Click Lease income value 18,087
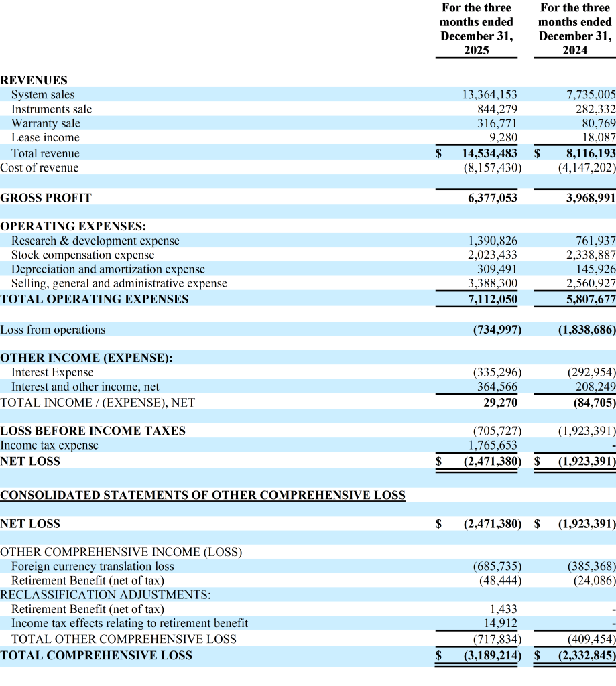This screenshot has width=616, height=686. tap(595, 137)
